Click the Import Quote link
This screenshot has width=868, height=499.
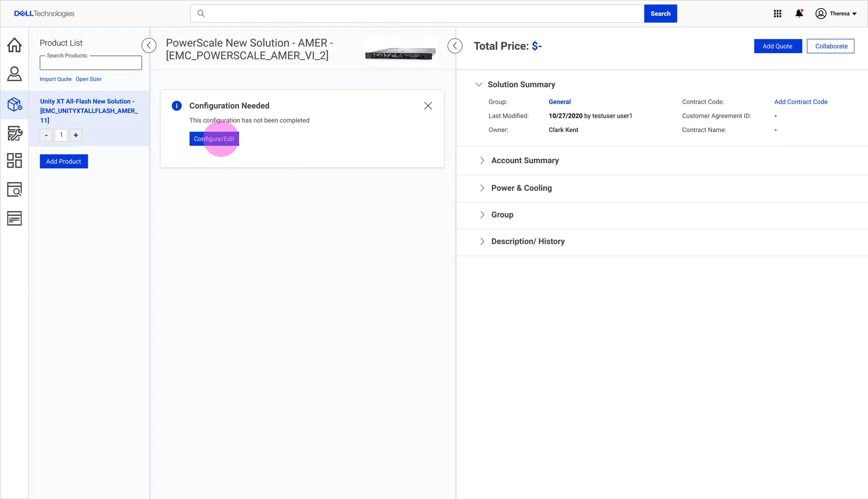tap(55, 79)
